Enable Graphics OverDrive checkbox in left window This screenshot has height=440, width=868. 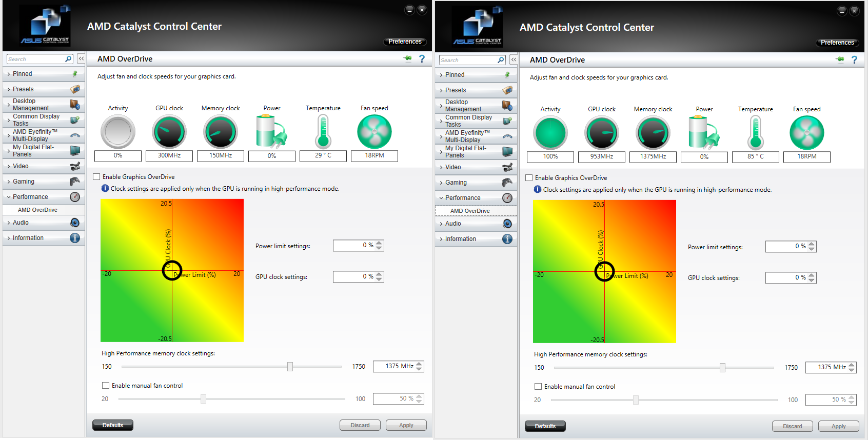(96, 177)
